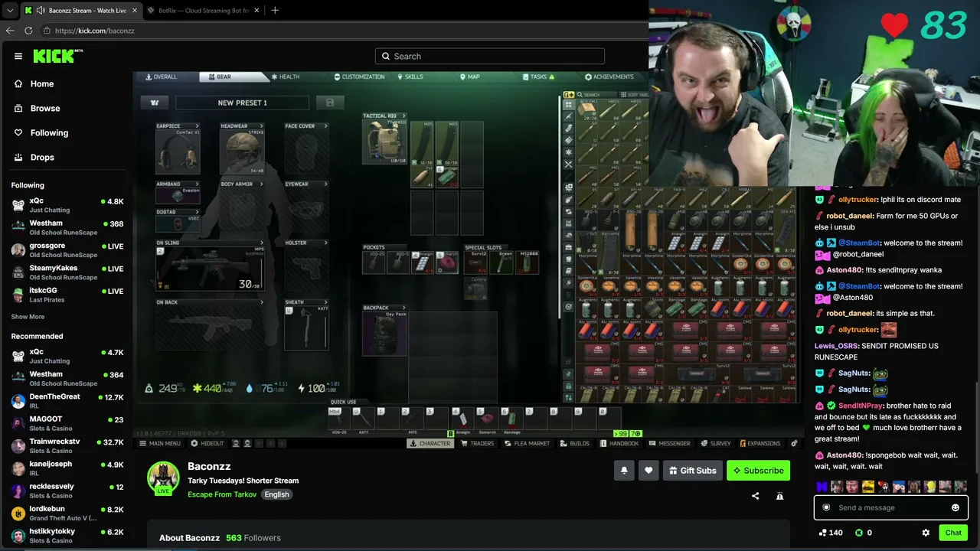The width and height of the screenshot is (980, 551).
Task: Open Traders in game bottom bar
Action: click(478, 443)
